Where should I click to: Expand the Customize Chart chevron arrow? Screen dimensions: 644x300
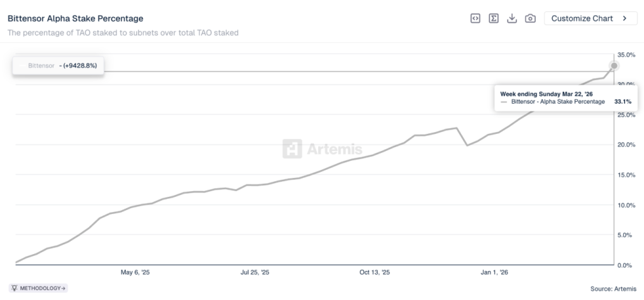(625, 18)
